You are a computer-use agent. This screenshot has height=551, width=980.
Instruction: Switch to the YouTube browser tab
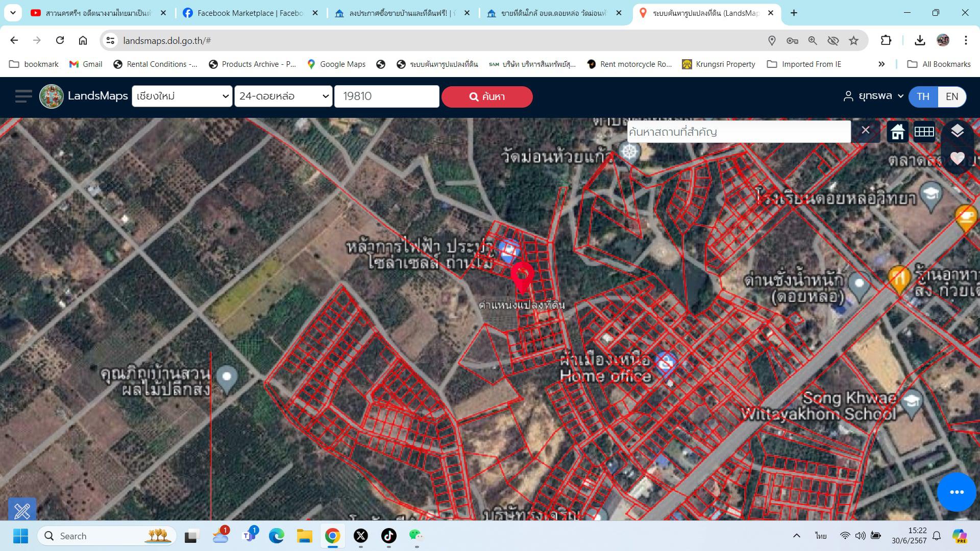point(99,13)
